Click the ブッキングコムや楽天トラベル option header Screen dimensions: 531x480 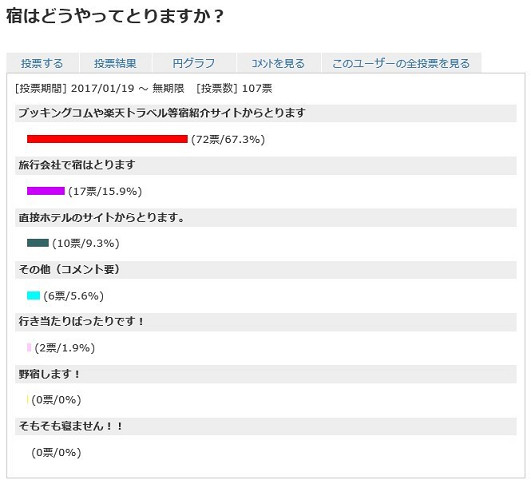(x=266, y=113)
